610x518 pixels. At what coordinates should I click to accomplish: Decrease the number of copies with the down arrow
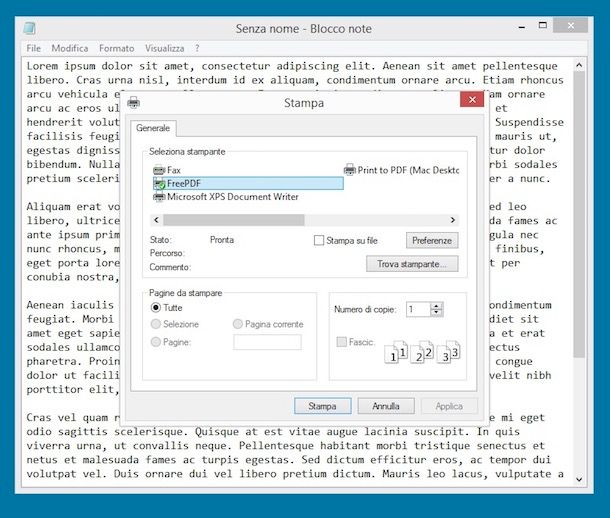pyautogui.click(x=436, y=313)
